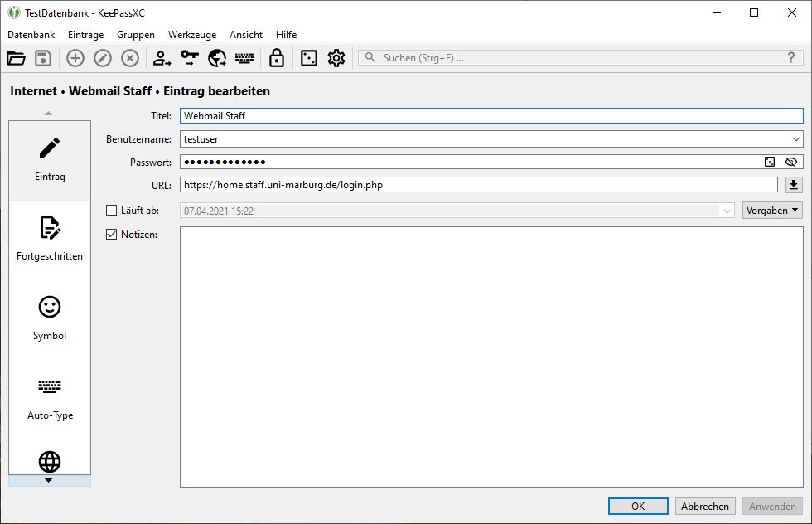Click the save database floppy icon
The width and height of the screenshot is (812, 524).
tap(43, 58)
